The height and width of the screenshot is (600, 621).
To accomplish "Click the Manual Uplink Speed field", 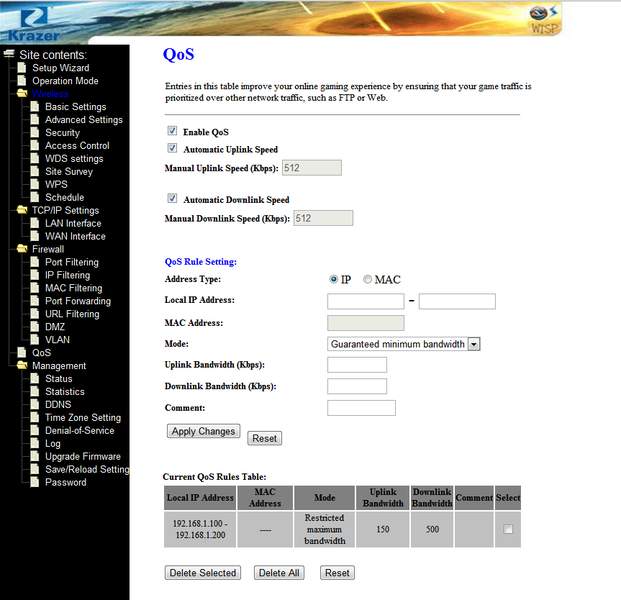I will [x=312, y=168].
